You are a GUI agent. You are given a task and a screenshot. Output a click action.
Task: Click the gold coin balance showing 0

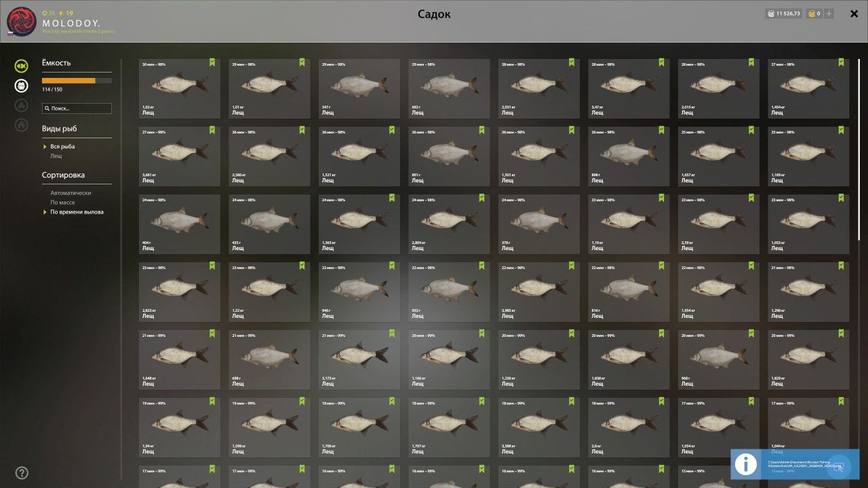[x=814, y=14]
